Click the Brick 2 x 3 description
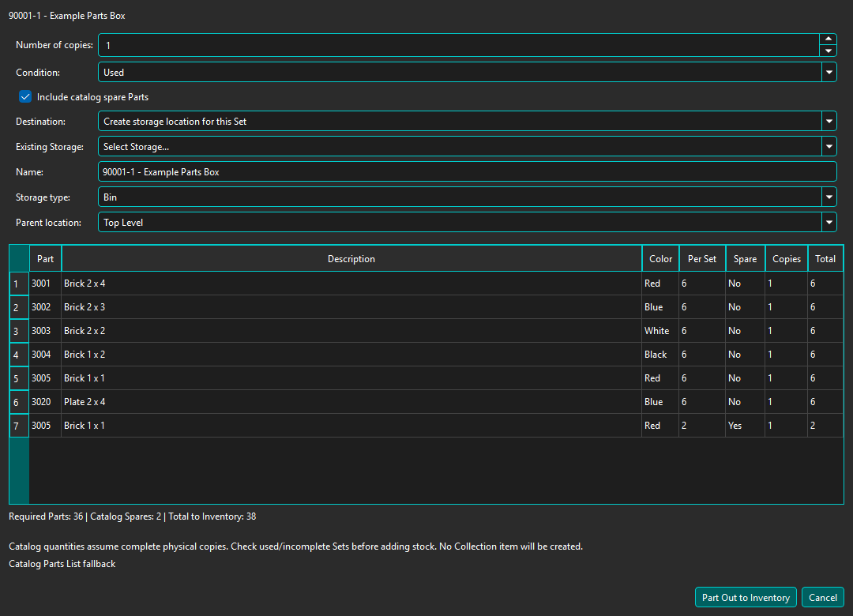 351,307
